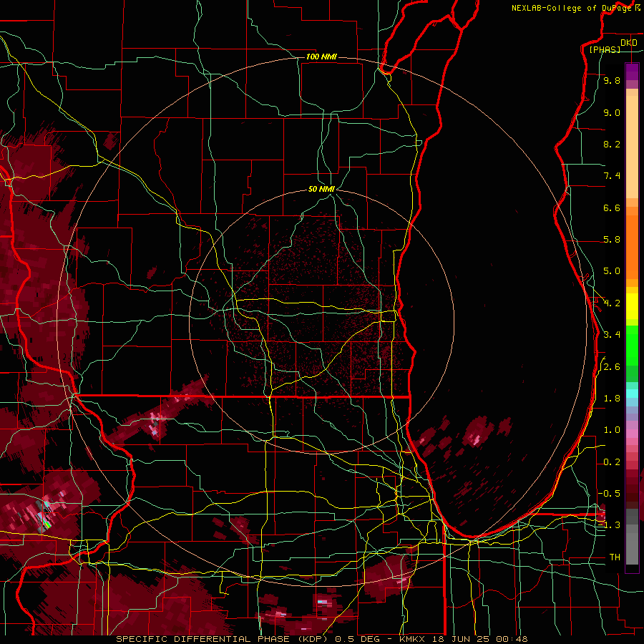
Task: Pick the cyan segment of the color scale
Action: point(632,394)
